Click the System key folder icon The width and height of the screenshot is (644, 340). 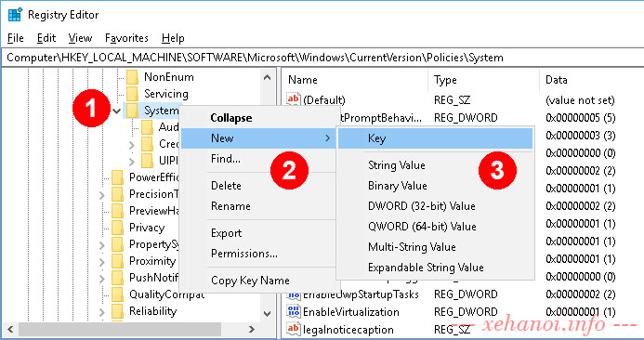(x=132, y=111)
